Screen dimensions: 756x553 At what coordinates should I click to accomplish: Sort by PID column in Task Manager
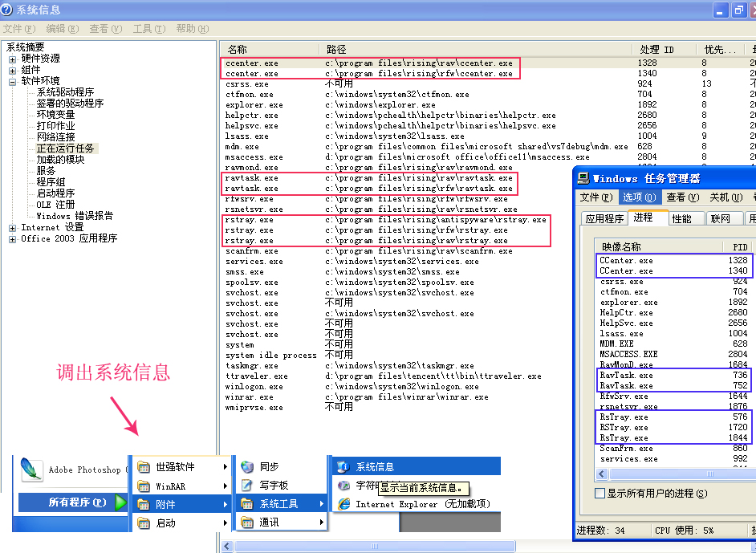pyautogui.click(x=738, y=247)
